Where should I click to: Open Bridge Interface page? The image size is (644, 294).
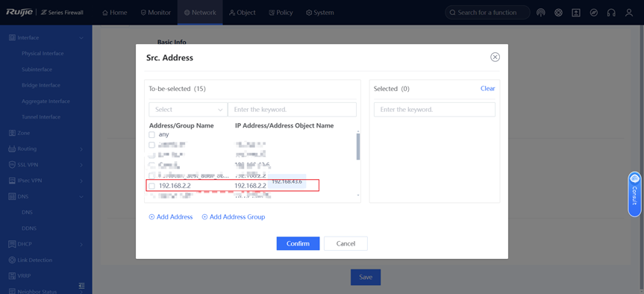click(x=41, y=85)
